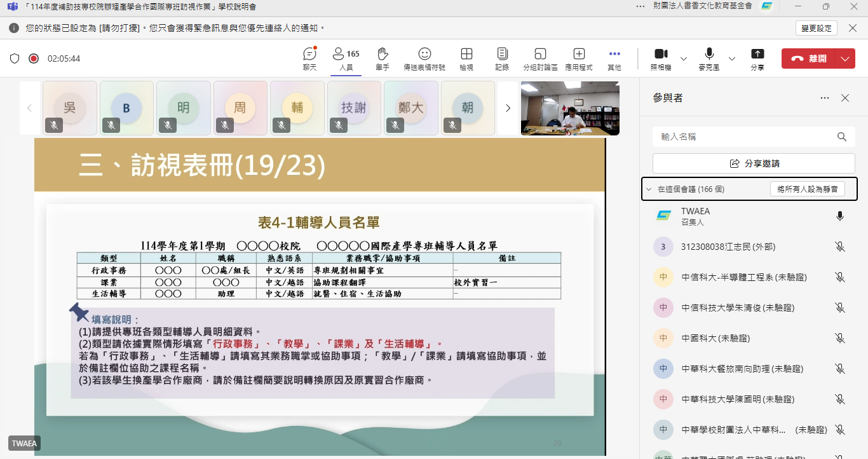868x459 pixels.
Task: Click the 分享邀請 share invite button
Action: coord(754,163)
